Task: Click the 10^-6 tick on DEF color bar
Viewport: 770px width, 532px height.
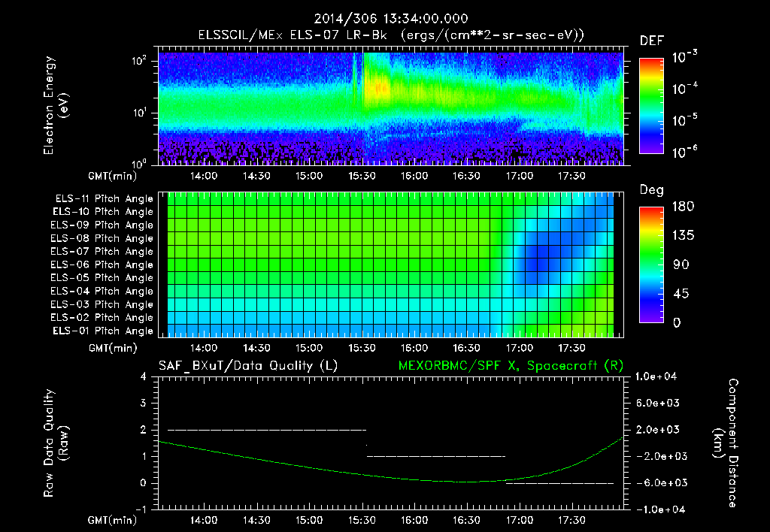Action: (x=685, y=152)
